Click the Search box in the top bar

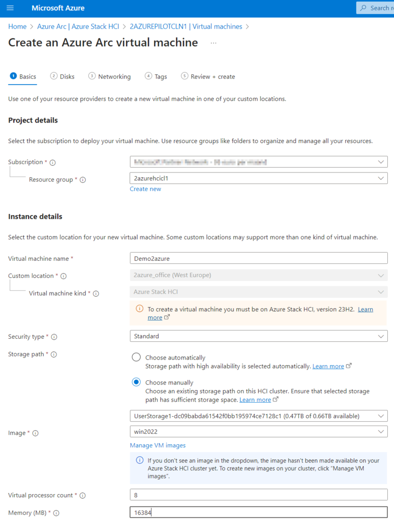tap(375, 8)
